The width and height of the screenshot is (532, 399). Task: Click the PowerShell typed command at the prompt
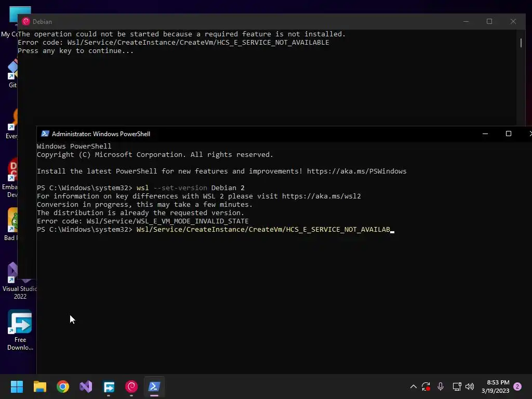(x=263, y=230)
